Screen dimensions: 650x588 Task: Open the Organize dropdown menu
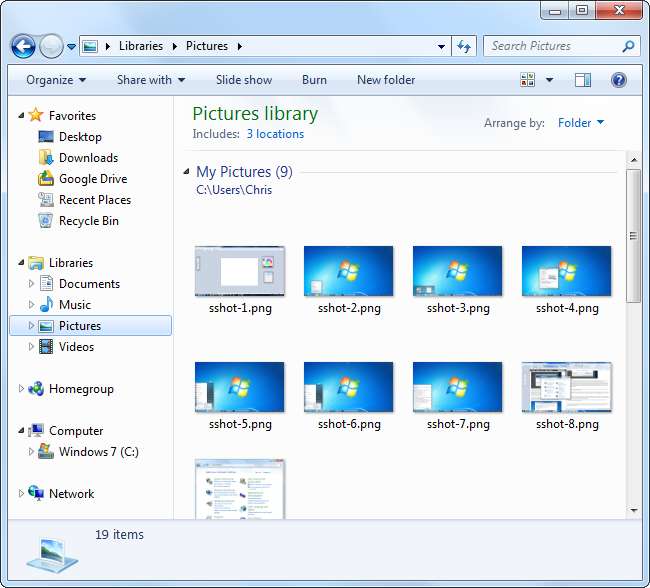coord(56,80)
